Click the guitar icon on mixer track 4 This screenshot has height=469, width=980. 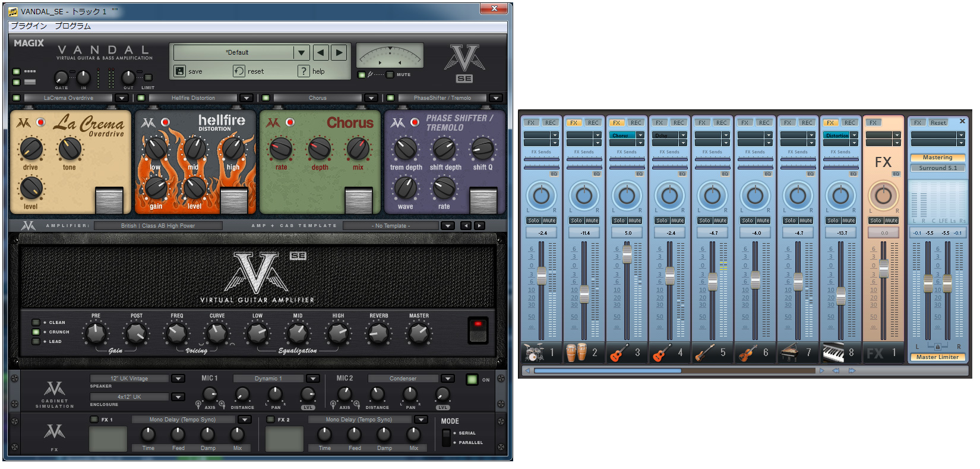pyautogui.click(x=662, y=352)
